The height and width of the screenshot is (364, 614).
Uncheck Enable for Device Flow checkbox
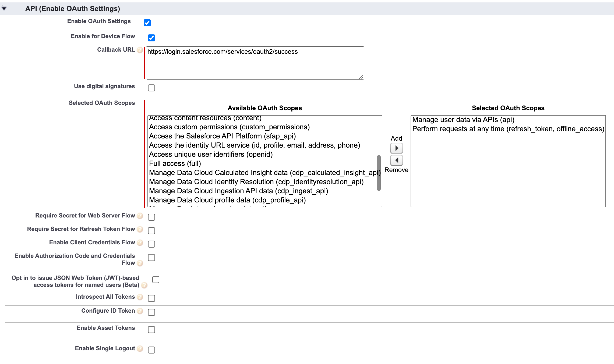pos(151,38)
